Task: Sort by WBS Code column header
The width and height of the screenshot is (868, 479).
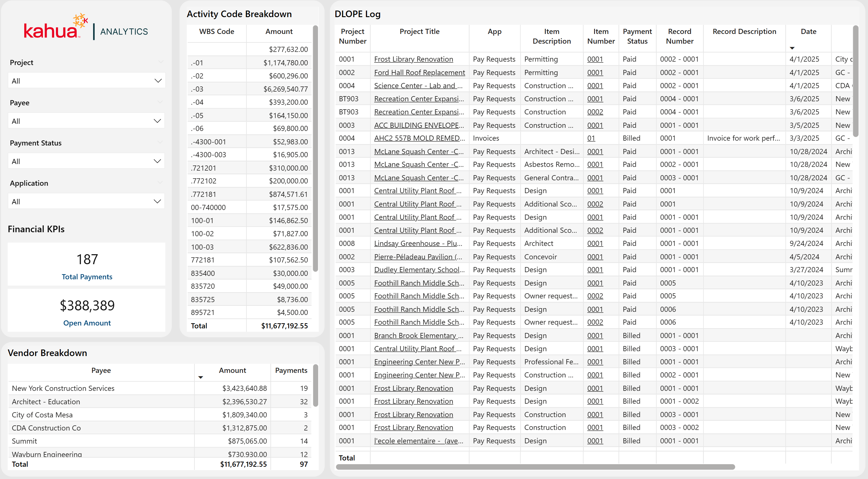Action: 216,32
